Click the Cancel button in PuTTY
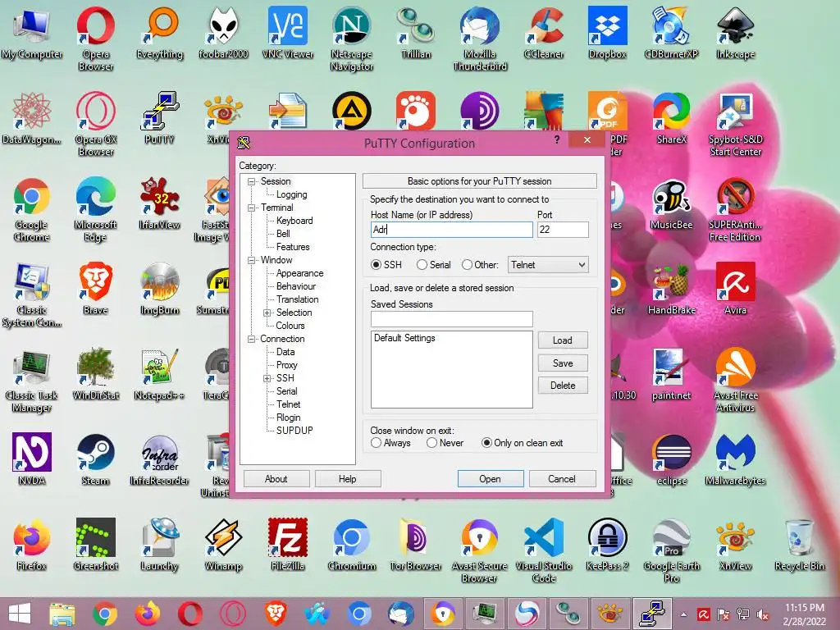Viewport: 840px width, 630px height. tap(562, 479)
